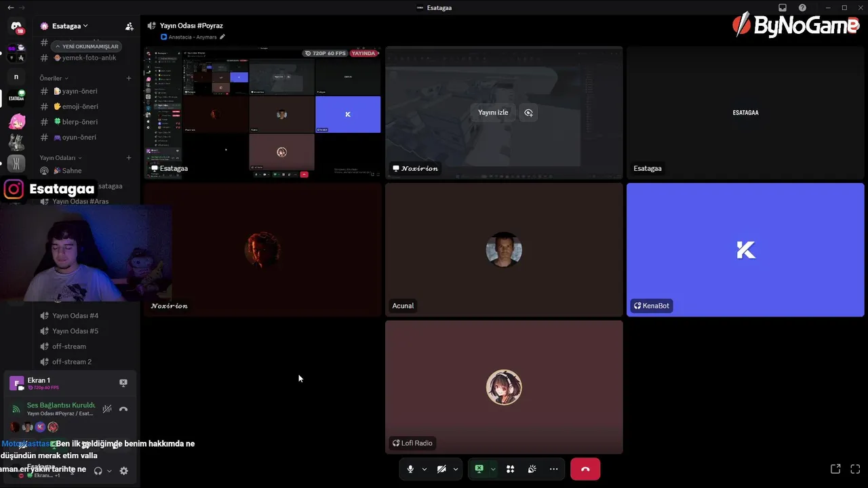This screenshot has width=868, height=488.
Task: Click 'Yayını İzle' to watch Noxirion's stream
Action: (x=493, y=113)
